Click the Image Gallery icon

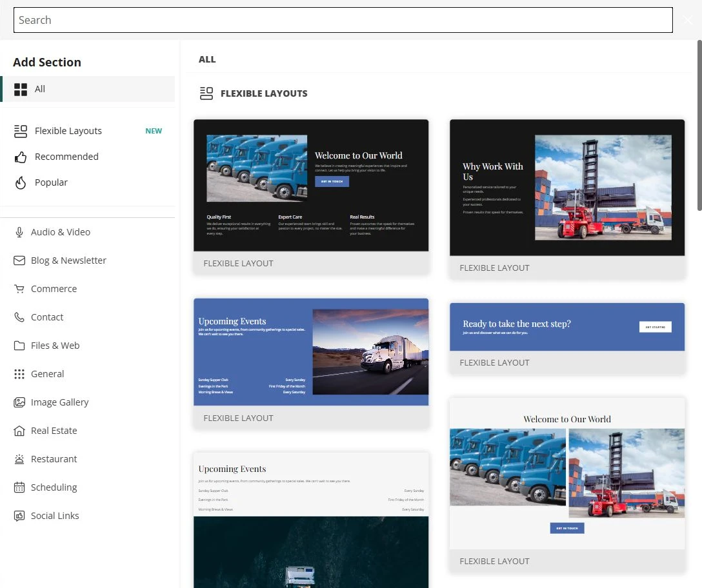19,402
